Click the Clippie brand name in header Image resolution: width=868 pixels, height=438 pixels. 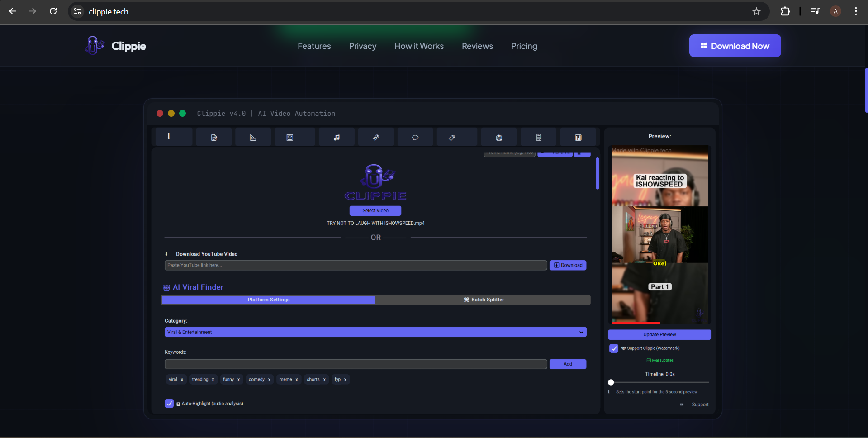(129, 46)
